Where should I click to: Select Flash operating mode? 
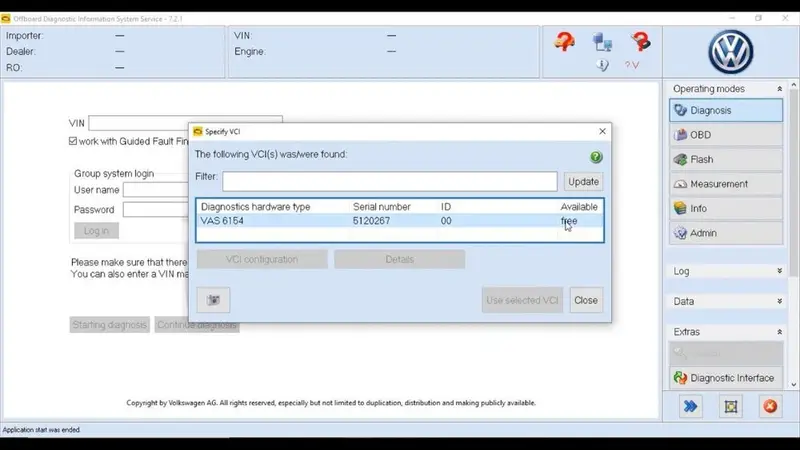pyautogui.click(x=726, y=159)
